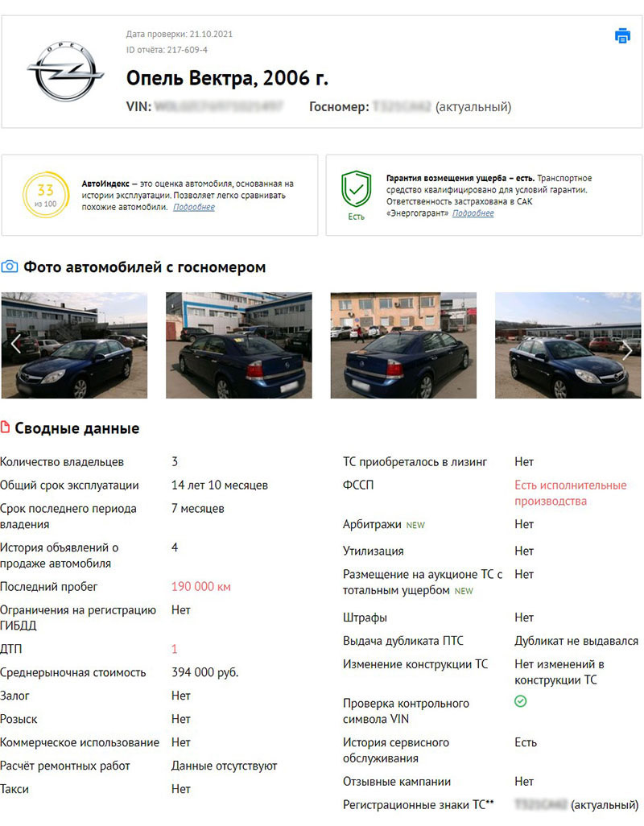This screenshot has width=644, height=826.
Task: Click the Опель Вектра, 2006 г. title
Action: click(227, 78)
